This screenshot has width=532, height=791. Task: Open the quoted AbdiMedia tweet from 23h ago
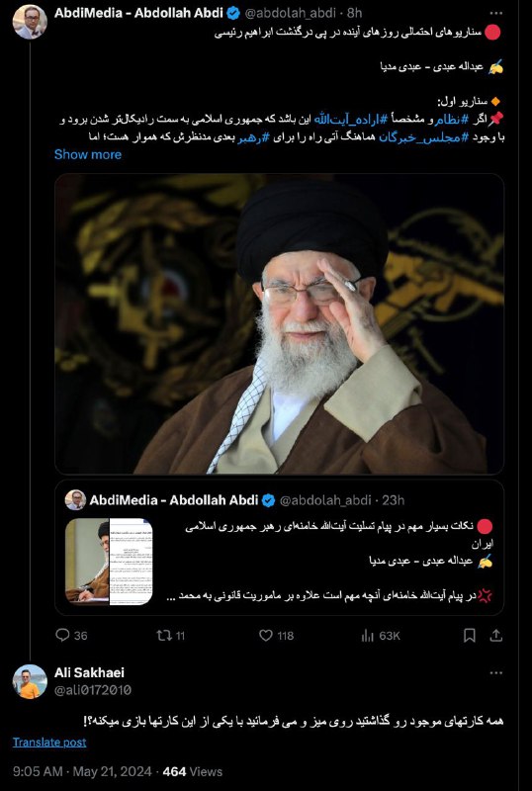click(x=279, y=548)
